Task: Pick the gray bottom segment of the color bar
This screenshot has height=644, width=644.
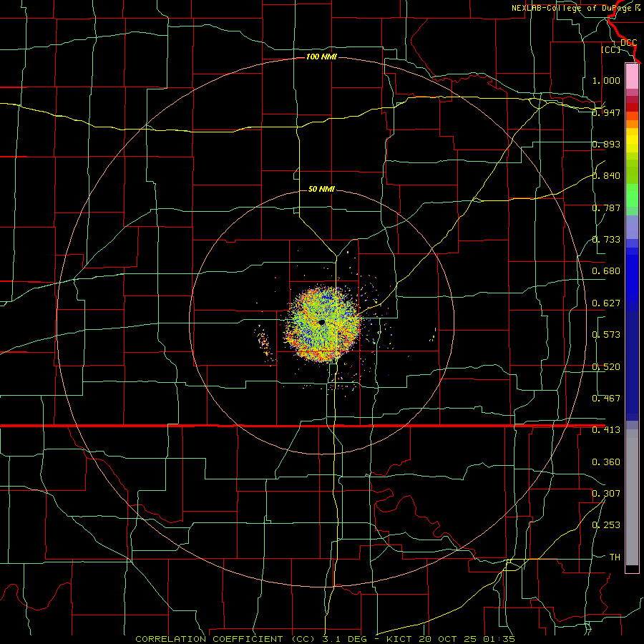Action: pos(632,497)
